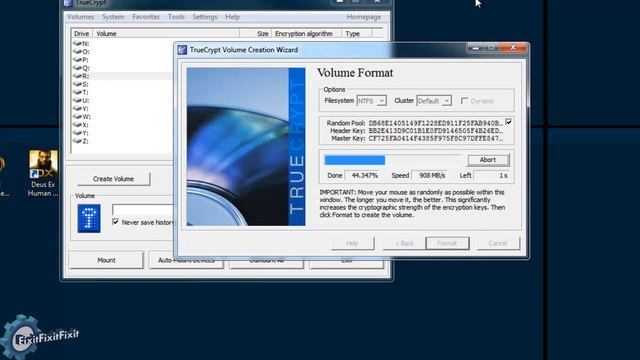640x360 pixels.
Task: Select drive T: icon in drive list
Action: 77,92
